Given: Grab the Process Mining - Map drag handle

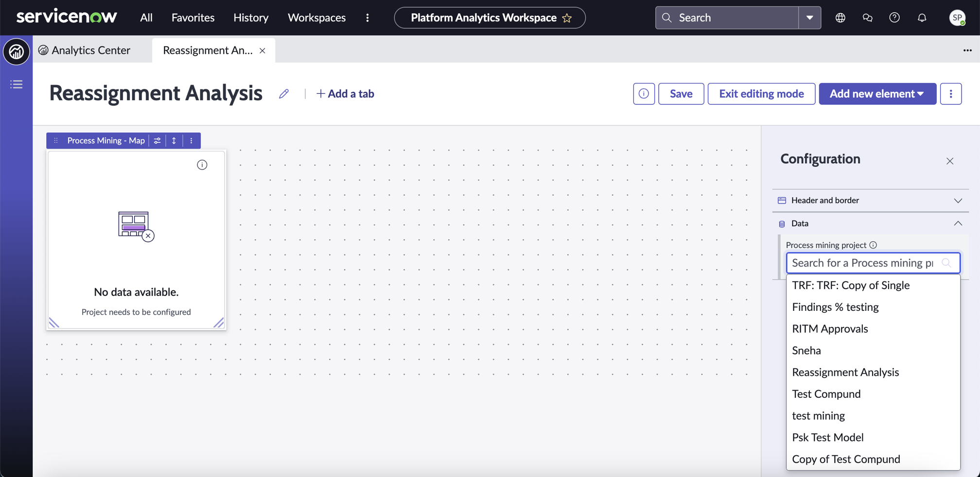Looking at the screenshot, I should [56, 140].
